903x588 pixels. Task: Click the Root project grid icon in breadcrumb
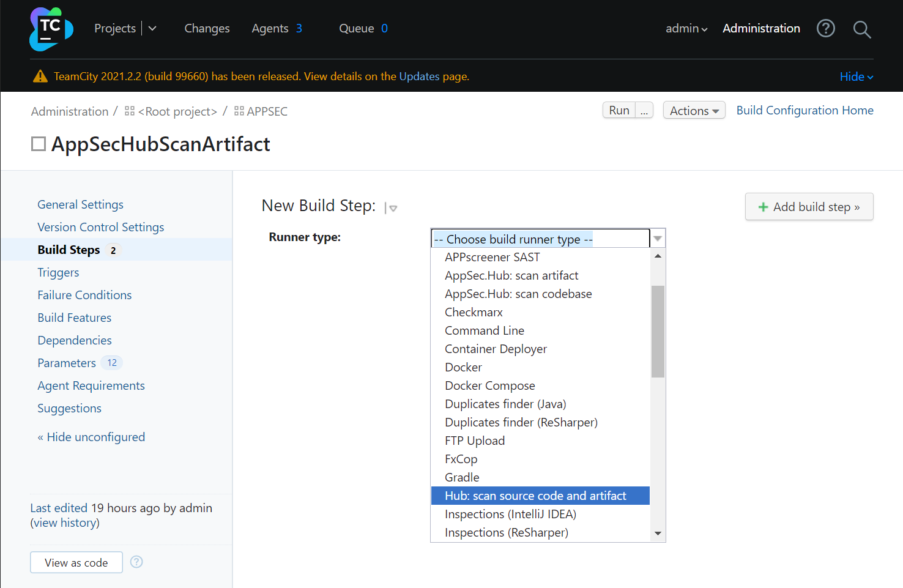coord(130,111)
